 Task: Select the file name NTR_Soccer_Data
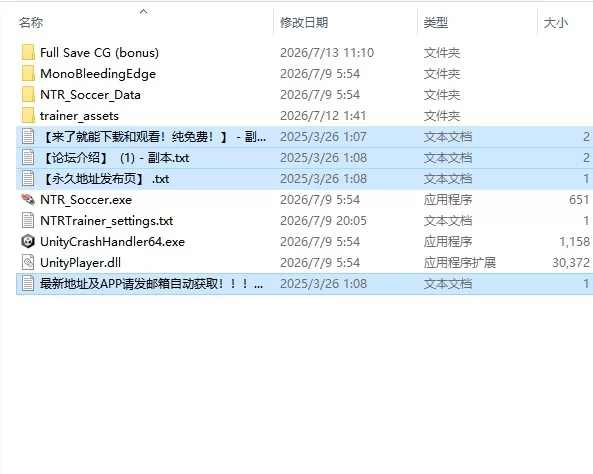[x=90, y=95]
